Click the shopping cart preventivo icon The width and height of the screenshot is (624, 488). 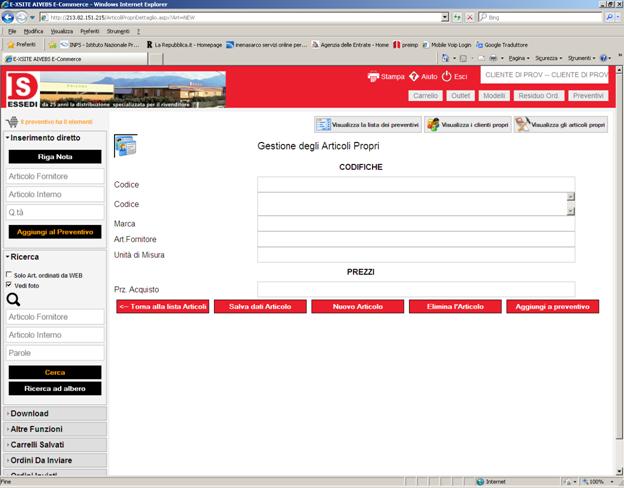[x=11, y=121]
